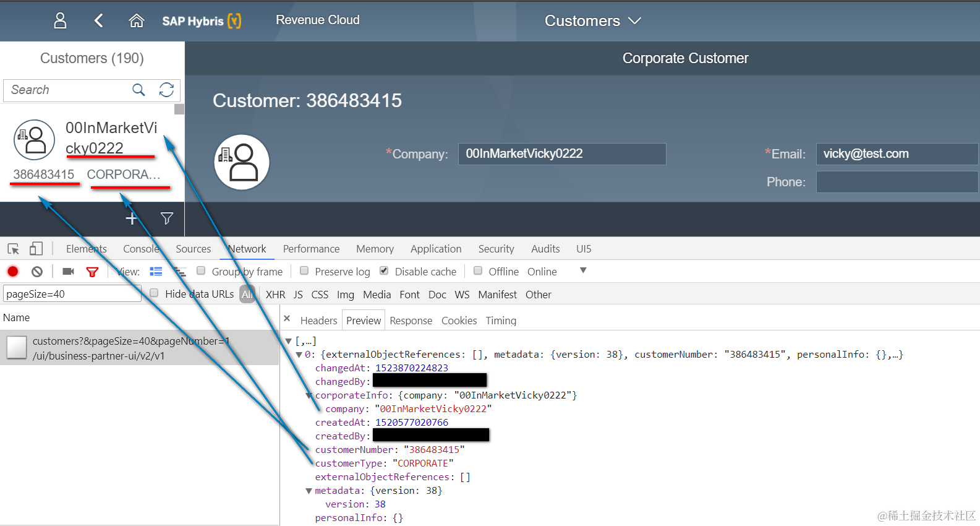The height and width of the screenshot is (526, 980).
Task: Select the 00InMarketVicky0222 list item avatar
Action: tap(35, 140)
